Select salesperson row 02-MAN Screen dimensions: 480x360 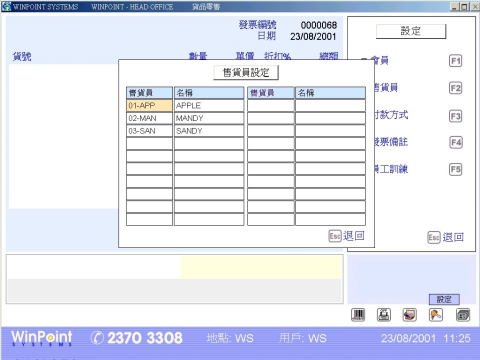coord(149,118)
